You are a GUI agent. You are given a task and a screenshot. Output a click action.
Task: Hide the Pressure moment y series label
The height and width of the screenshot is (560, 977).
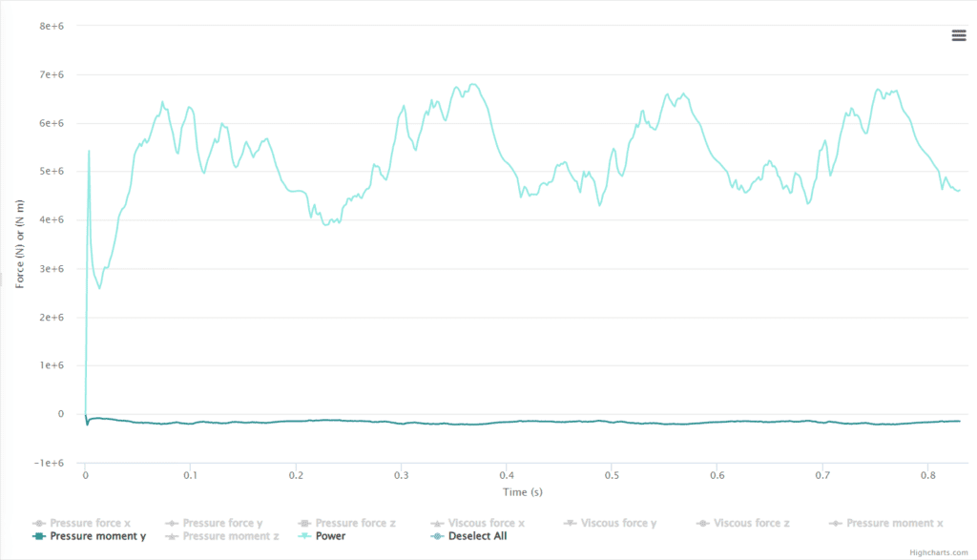click(97, 536)
